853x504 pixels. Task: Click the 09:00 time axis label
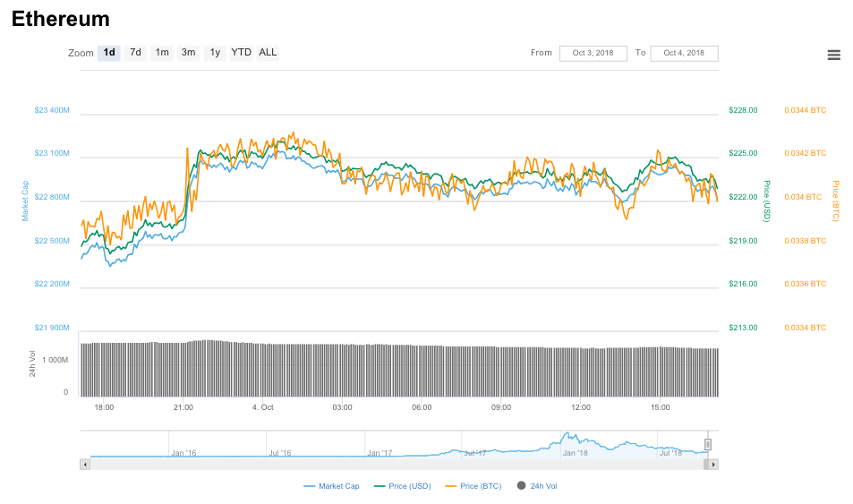[x=501, y=407]
